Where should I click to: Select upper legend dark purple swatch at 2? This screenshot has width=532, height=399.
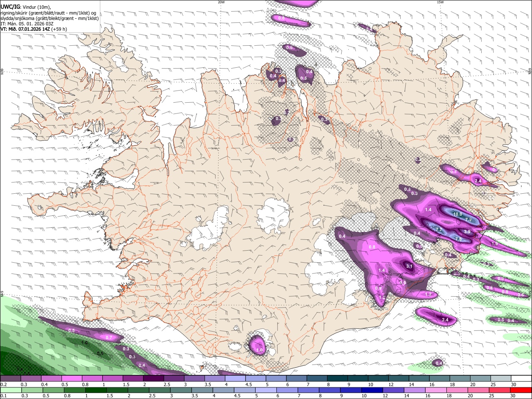tap(153, 379)
